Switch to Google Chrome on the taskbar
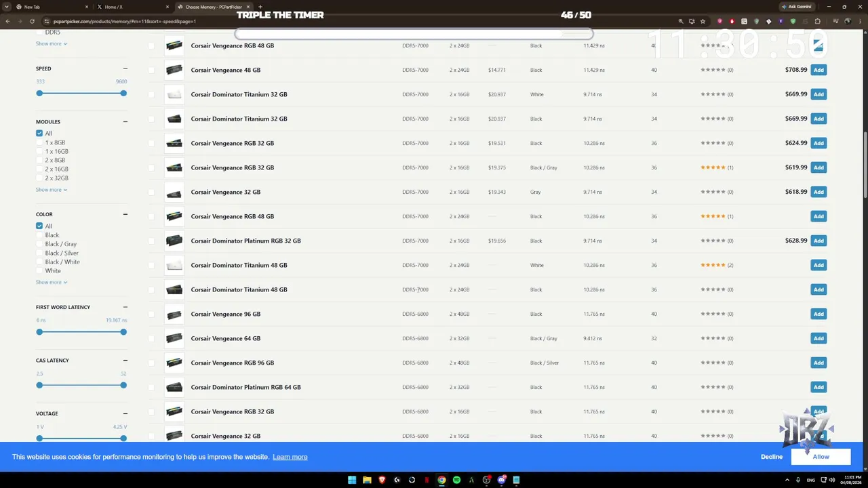 pyautogui.click(x=441, y=480)
